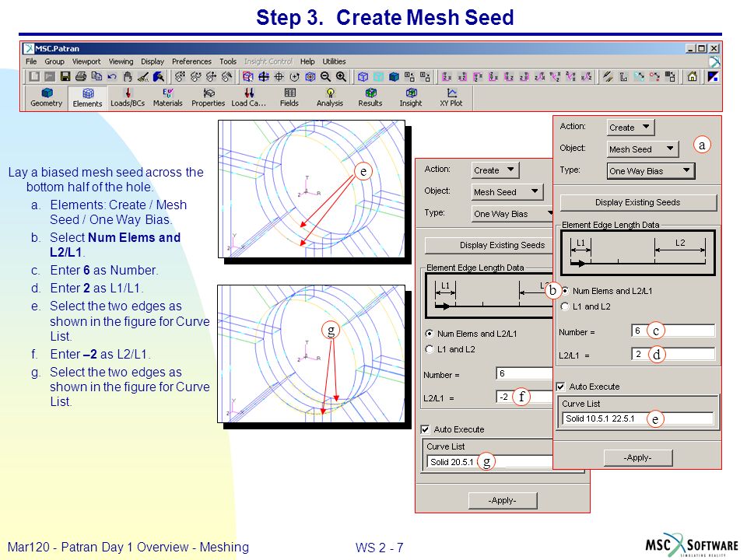Select hidden line cyan cube icon
This screenshot has height=560, width=747.
pos(378,77)
